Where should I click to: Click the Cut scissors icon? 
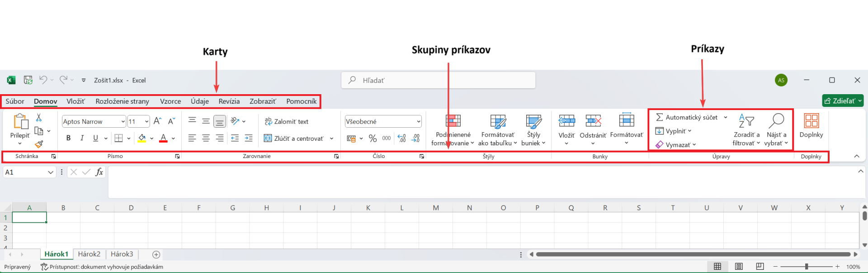(39, 118)
